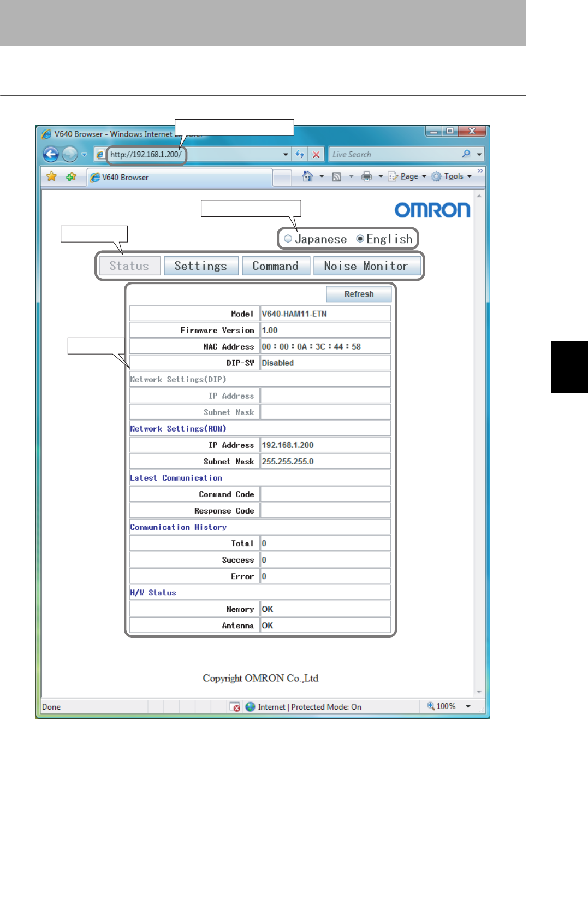
Task: Open the Command page button
Action: 276,266
